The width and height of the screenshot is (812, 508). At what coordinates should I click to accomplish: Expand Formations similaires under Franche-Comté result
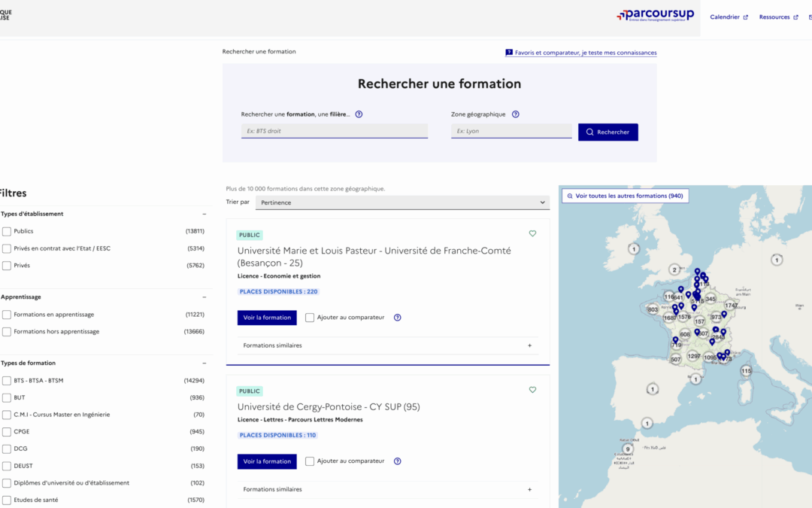coord(387,345)
